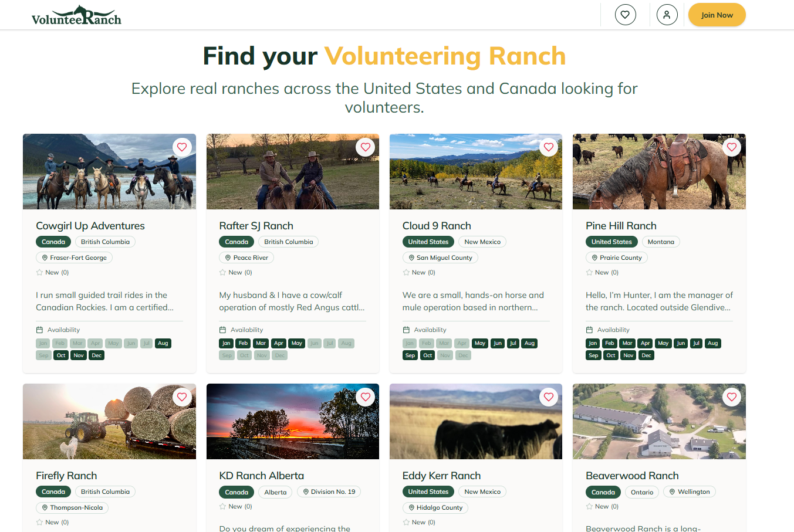The image size is (794, 532).
Task: Click the Peace River location tag
Action: pos(246,257)
